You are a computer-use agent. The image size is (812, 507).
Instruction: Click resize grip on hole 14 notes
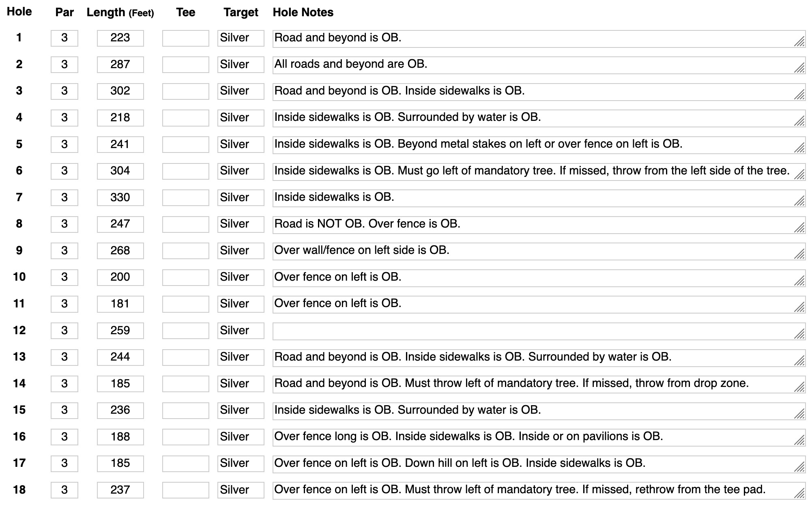[799, 387]
